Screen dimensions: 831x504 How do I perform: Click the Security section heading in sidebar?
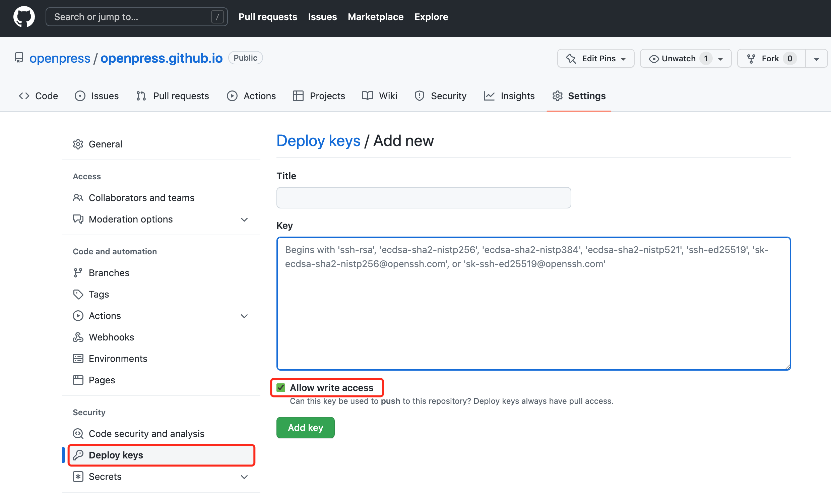89,412
